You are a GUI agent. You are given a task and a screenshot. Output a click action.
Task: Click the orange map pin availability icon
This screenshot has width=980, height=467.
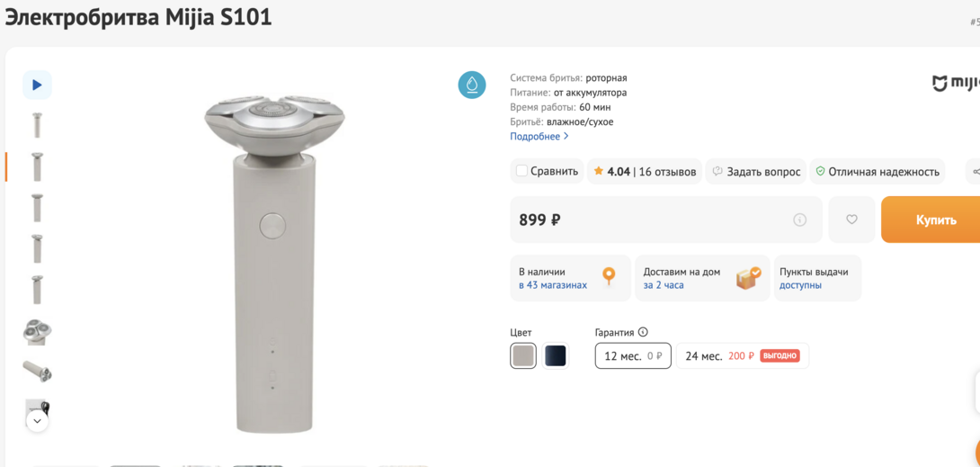coord(609,277)
